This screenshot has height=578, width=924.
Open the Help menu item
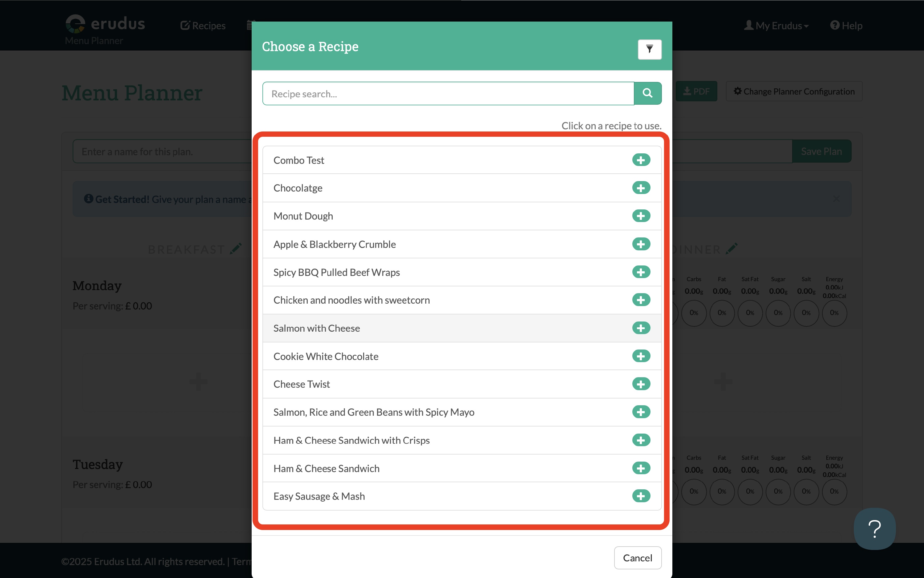(846, 26)
